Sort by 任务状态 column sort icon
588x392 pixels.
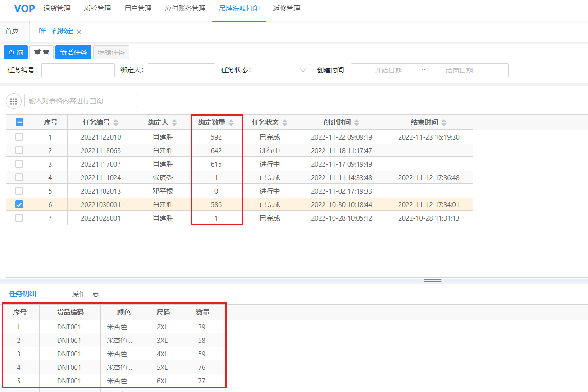[x=285, y=122]
